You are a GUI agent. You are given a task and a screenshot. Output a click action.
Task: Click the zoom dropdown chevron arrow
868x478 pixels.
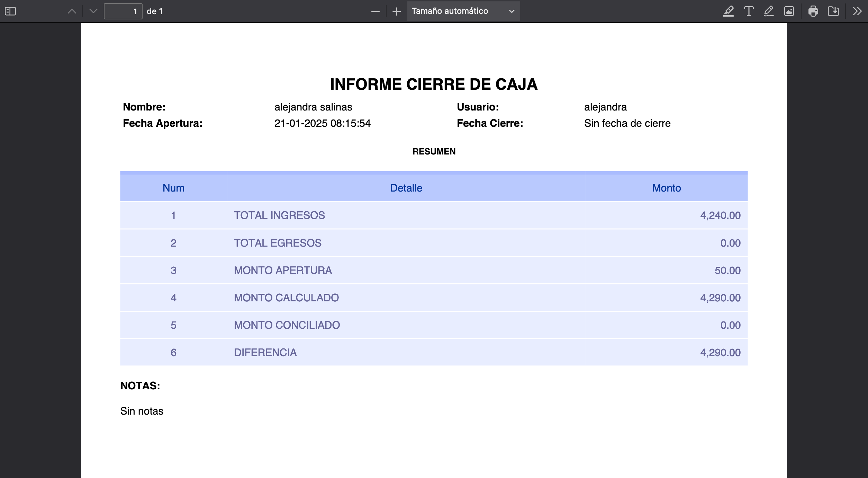tap(512, 11)
